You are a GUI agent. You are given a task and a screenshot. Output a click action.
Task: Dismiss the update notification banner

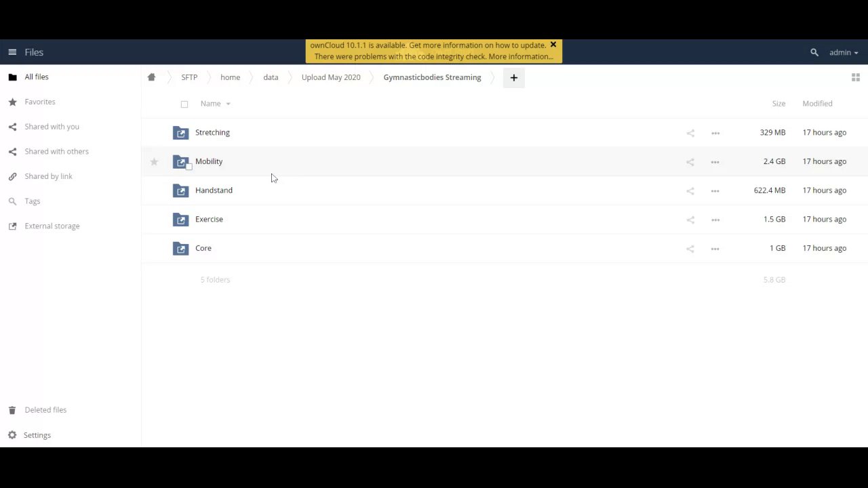click(553, 45)
